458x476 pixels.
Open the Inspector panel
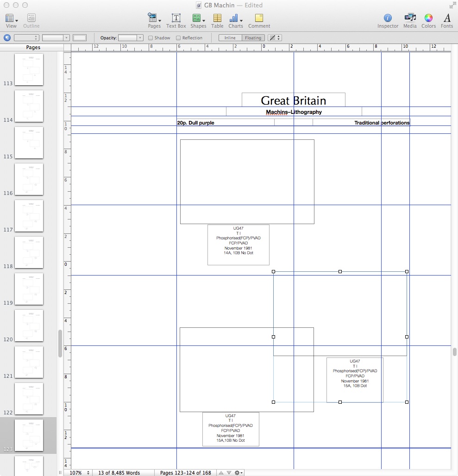(x=388, y=18)
